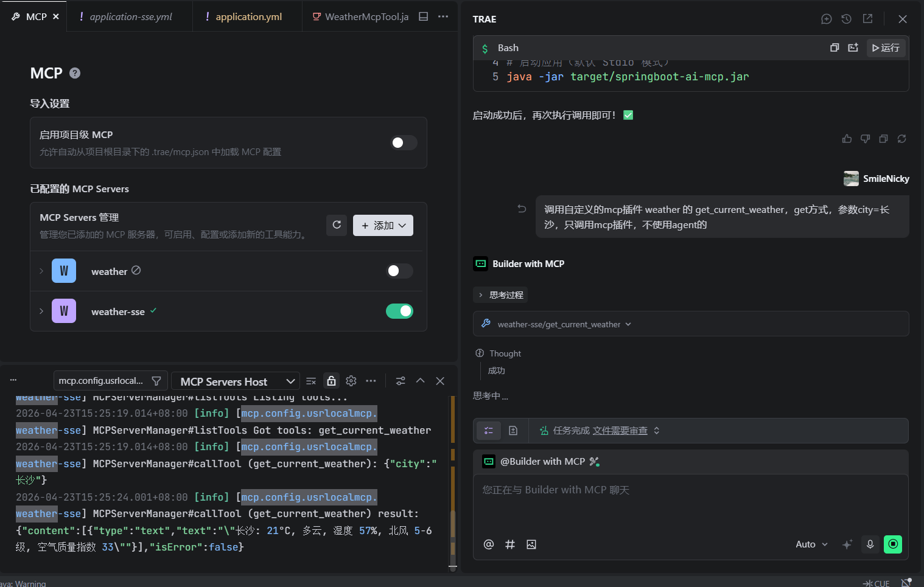Start a new chat in TRAE

point(826,19)
